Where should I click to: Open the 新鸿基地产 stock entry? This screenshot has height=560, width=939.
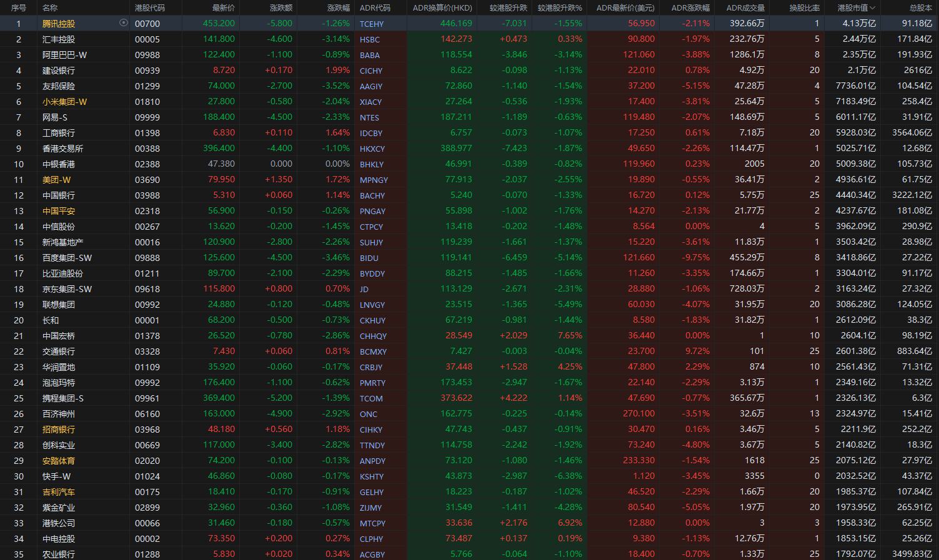pos(62,242)
